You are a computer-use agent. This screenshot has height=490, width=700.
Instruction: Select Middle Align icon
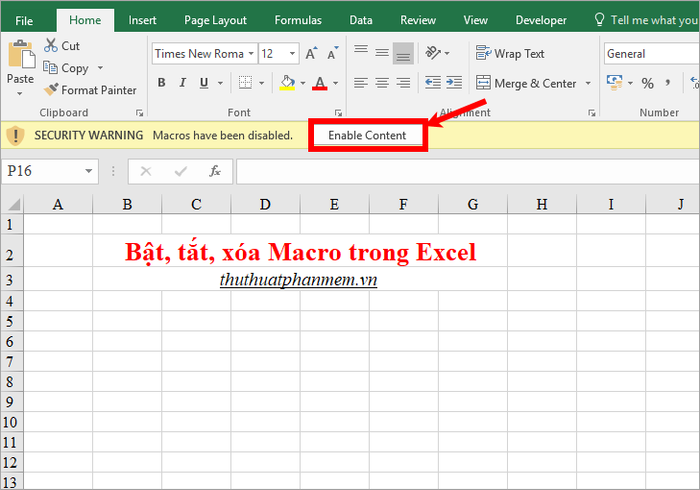[x=382, y=54]
